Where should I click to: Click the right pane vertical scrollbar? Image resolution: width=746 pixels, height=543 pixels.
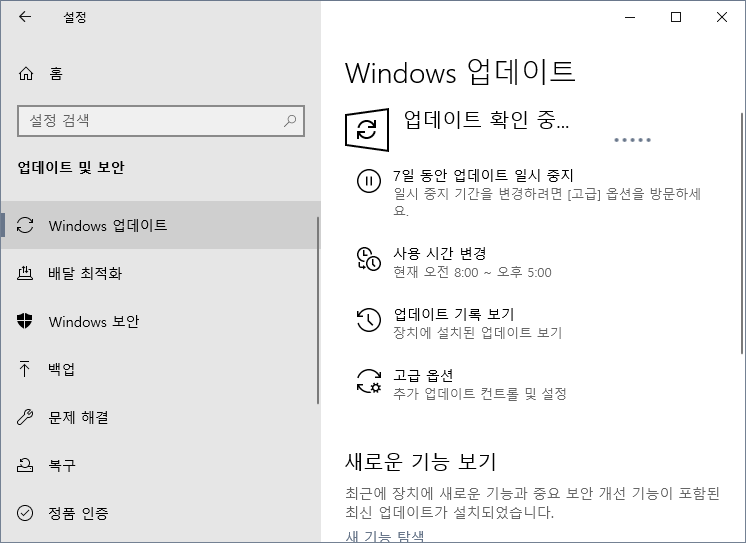(x=742, y=233)
